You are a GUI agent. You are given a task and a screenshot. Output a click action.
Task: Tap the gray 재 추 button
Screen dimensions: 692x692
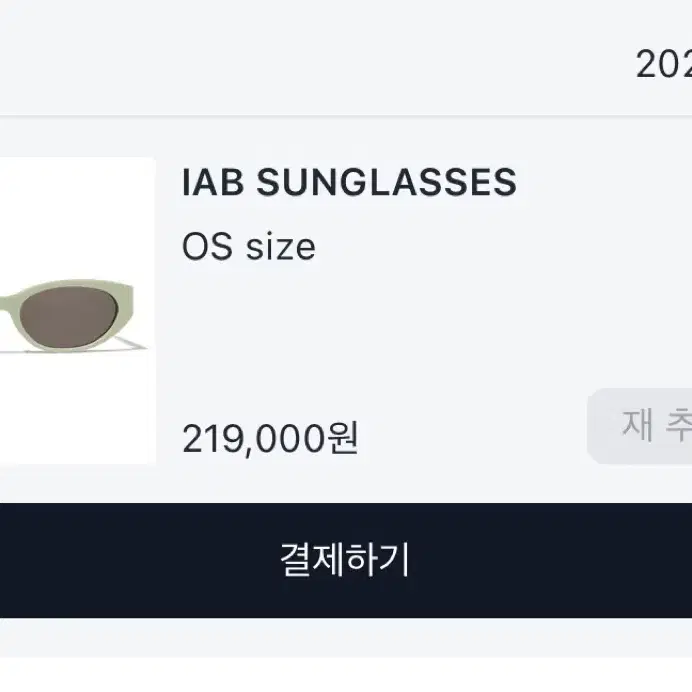click(x=640, y=426)
